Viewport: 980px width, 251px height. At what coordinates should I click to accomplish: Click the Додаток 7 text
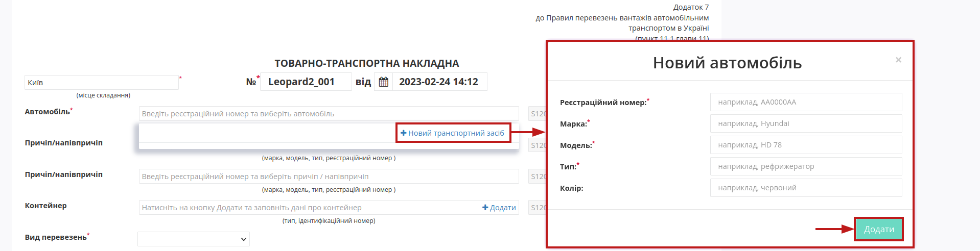pyautogui.click(x=691, y=7)
